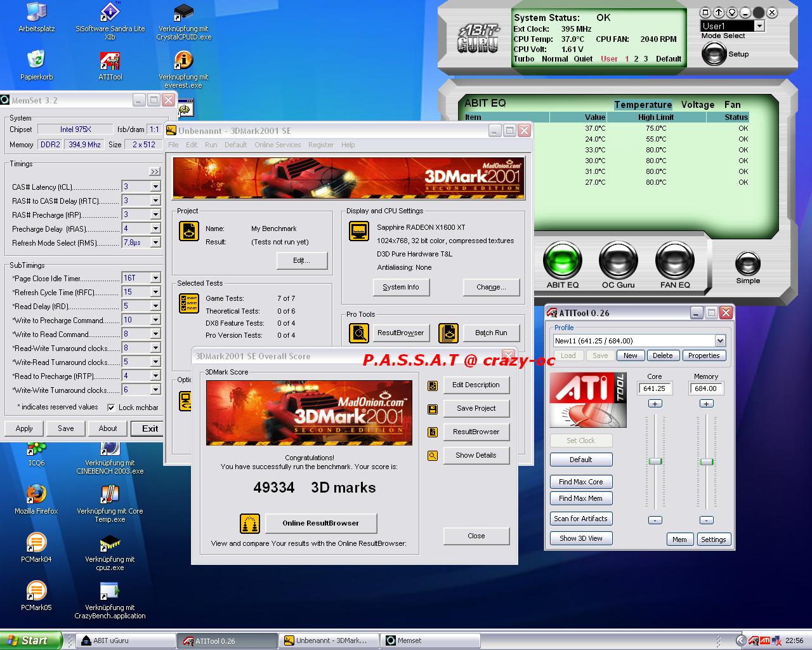Click the System Info button
This screenshot has height=650, width=812.
pos(401,288)
